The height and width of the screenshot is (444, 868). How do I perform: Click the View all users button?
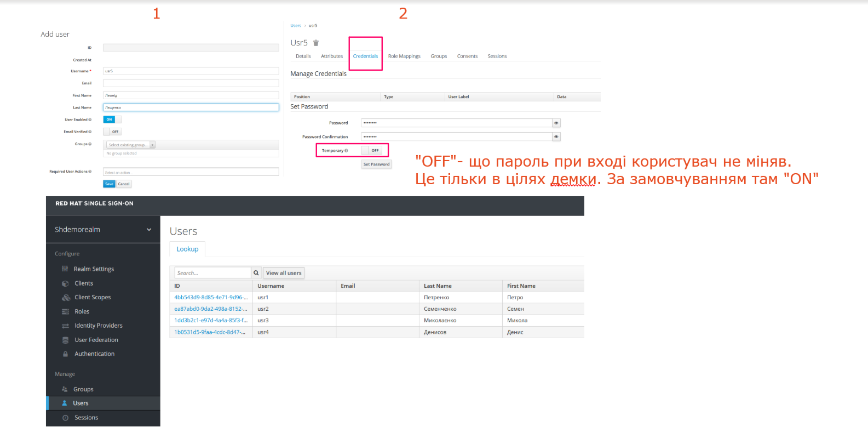[284, 273]
